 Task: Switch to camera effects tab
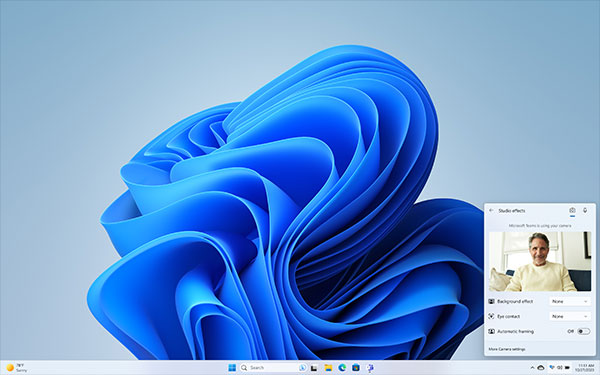572,210
